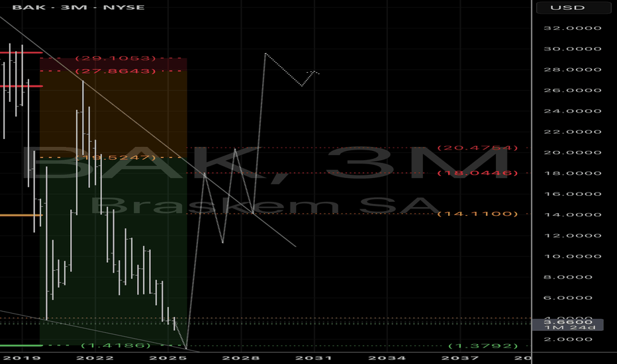Image resolution: width=617 pixels, height=364 pixels.
Task: Click the (29.1053) stop level label
Action: pos(116,58)
